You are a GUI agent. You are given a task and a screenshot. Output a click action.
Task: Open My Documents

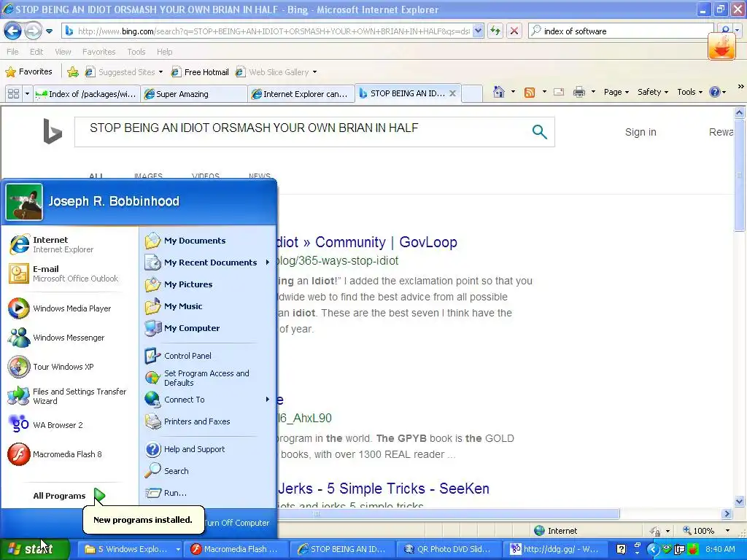207,241
